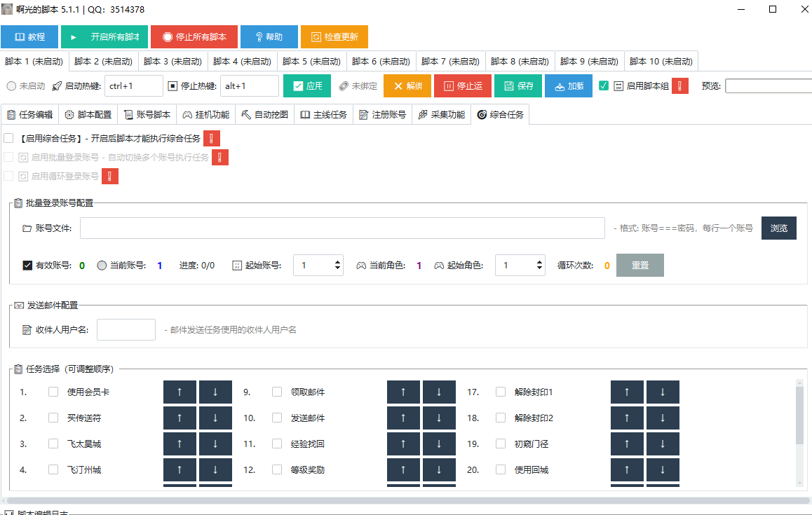Move 解除封印1 task up
The image size is (812, 515).
tap(627, 392)
